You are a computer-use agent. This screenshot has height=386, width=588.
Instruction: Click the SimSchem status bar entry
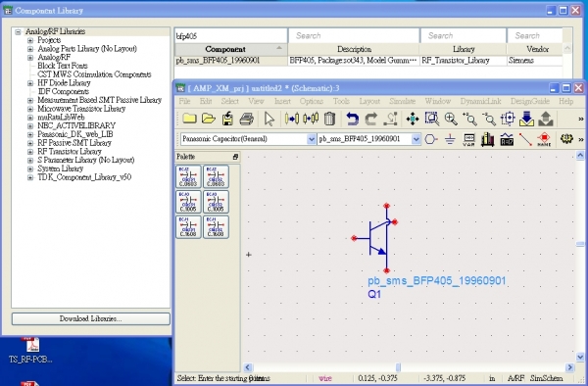[546, 378]
